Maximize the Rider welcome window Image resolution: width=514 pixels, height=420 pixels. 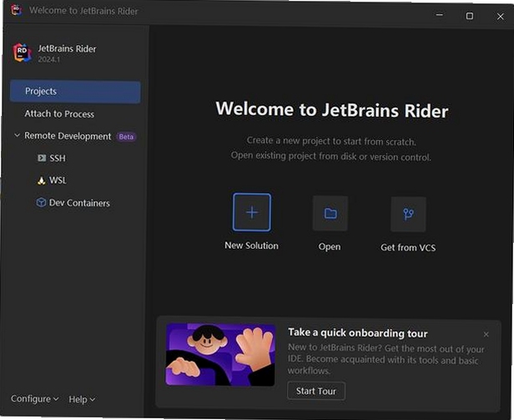coord(470,16)
